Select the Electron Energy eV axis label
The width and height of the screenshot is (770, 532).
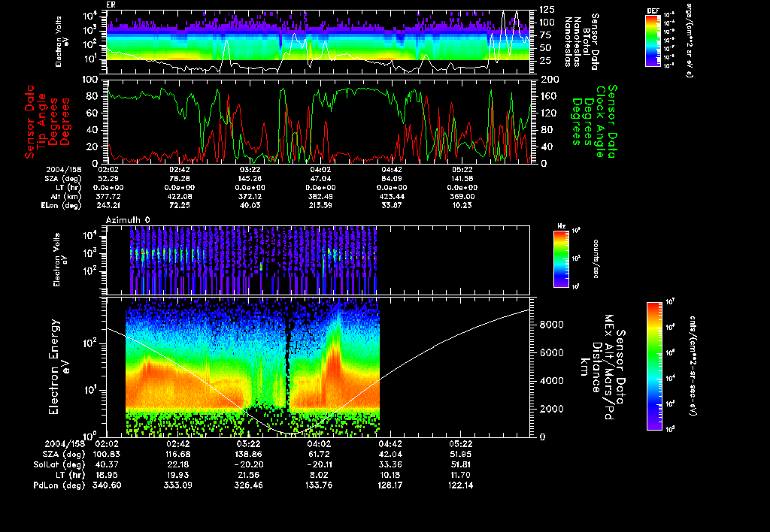[x=59, y=367]
